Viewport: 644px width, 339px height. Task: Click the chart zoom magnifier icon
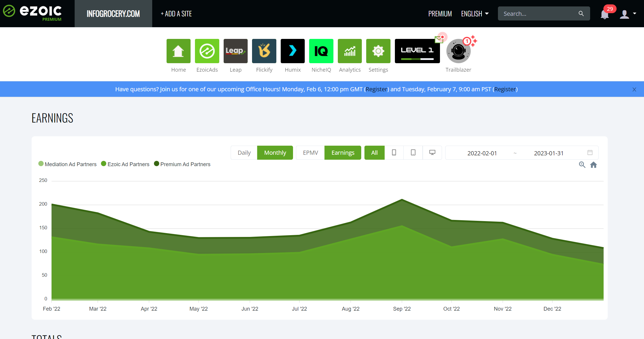(582, 165)
